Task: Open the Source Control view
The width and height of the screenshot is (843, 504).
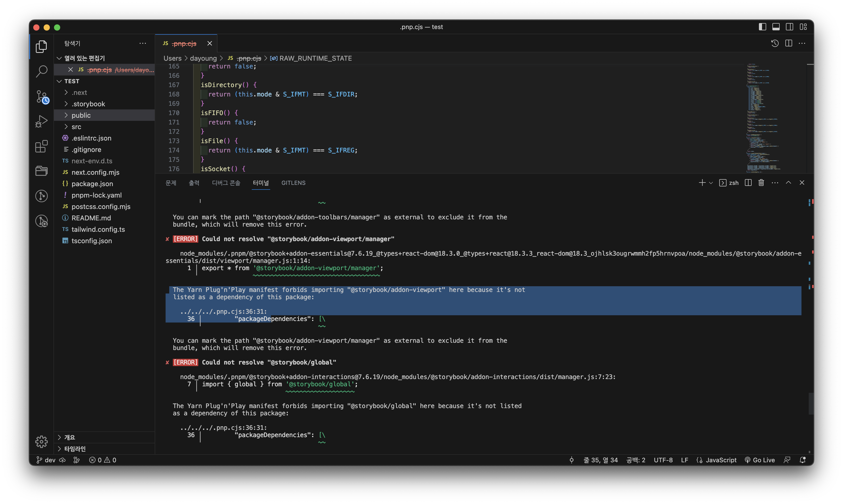Action: point(42,96)
